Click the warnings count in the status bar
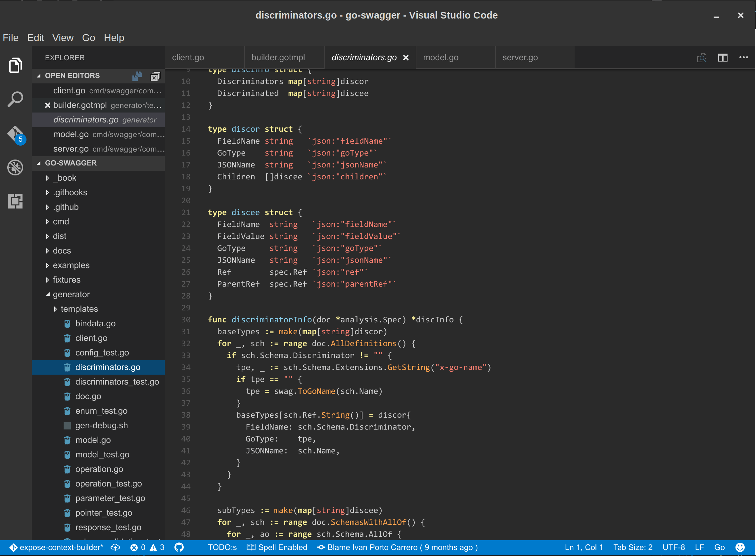Screen dimensions: 756x556 click(158, 547)
